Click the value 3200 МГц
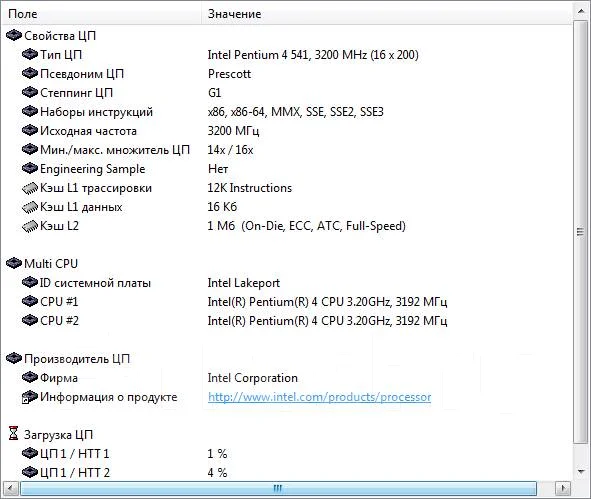591x499 pixels. [x=233, y=131]
